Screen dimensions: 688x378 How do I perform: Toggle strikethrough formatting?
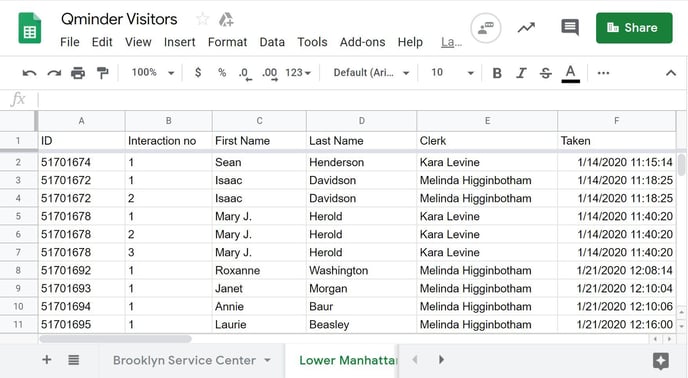coord(545,73)
